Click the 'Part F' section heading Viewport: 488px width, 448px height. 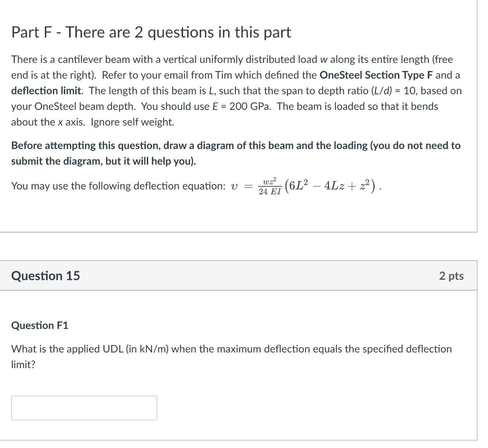[x=151, y=32]
